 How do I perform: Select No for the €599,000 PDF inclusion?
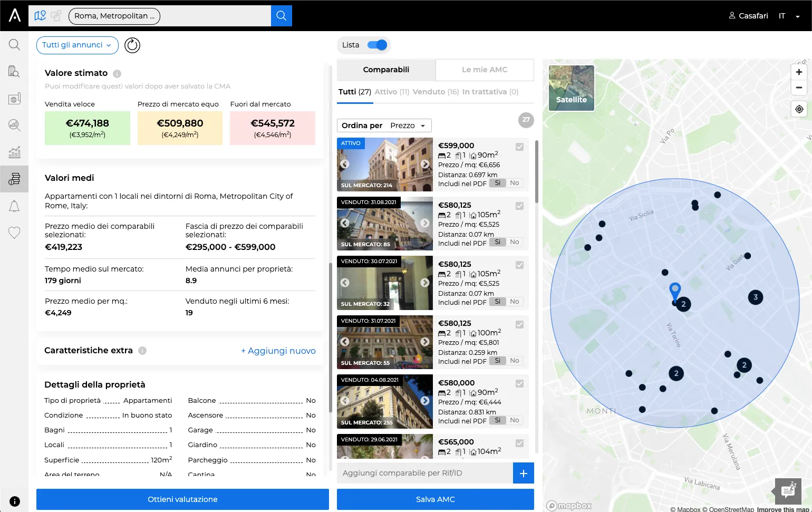(x=515, y=183)
